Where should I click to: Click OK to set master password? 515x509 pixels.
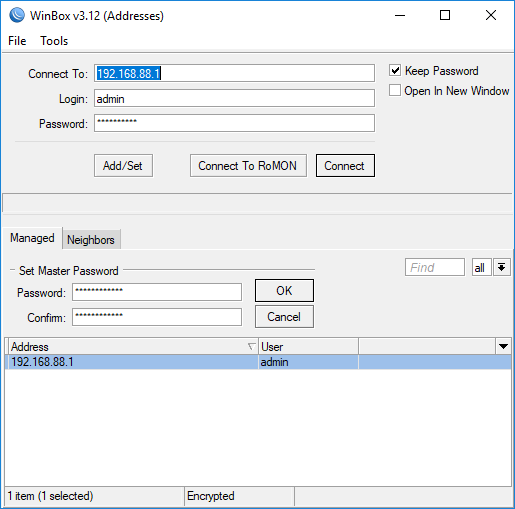[x=284, y=291]
